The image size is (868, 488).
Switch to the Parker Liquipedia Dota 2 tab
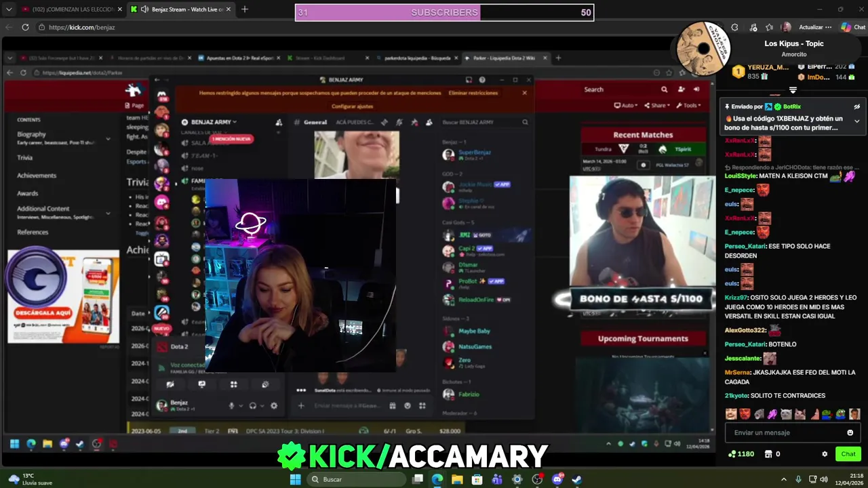coord(505,58)
